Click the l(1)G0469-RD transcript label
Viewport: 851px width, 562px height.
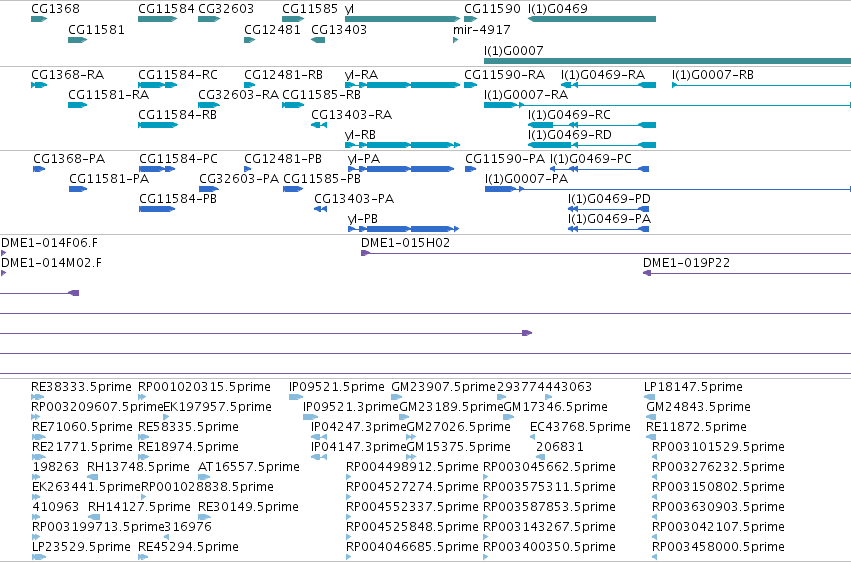click(570, 135)
